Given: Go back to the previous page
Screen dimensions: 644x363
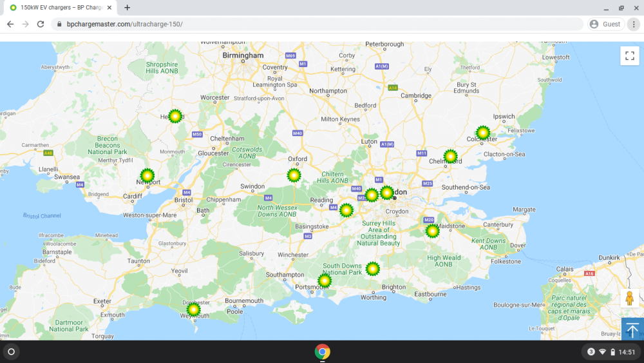Looking at the screenshot, I should 10,25.
